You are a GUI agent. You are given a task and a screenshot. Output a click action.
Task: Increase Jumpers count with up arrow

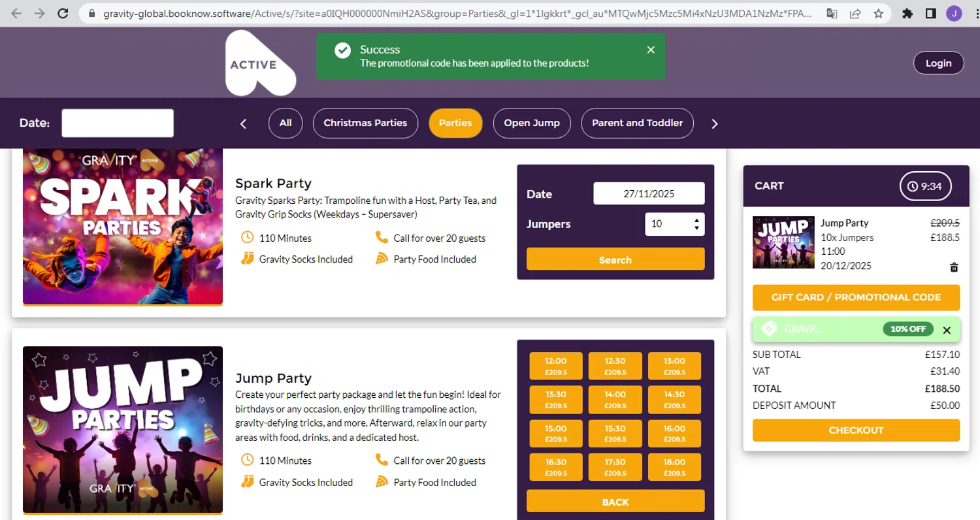[x=697, y=220]
